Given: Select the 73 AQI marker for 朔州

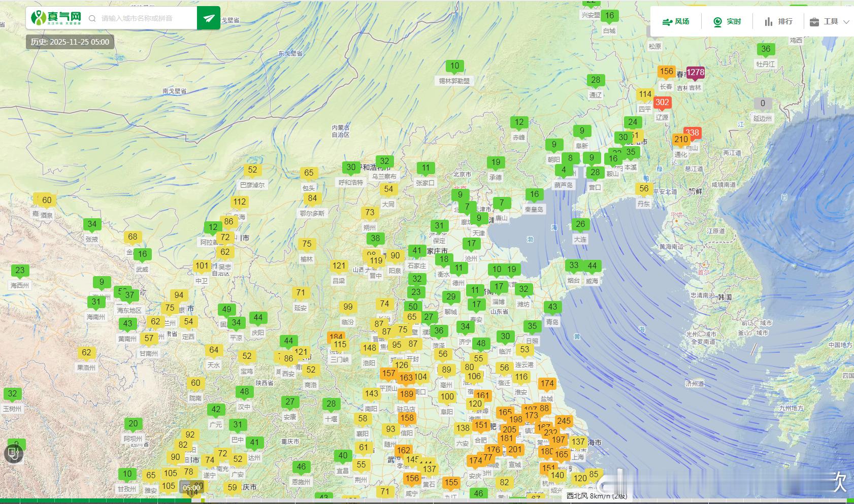Looking at the screenshot, I should (x=370, y=213).
